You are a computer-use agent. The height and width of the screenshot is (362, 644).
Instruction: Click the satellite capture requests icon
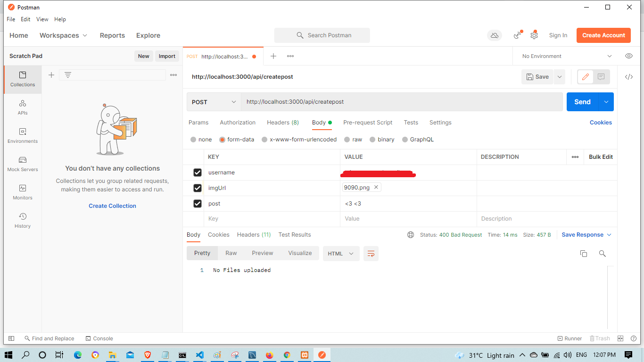(x=518, y=35)
